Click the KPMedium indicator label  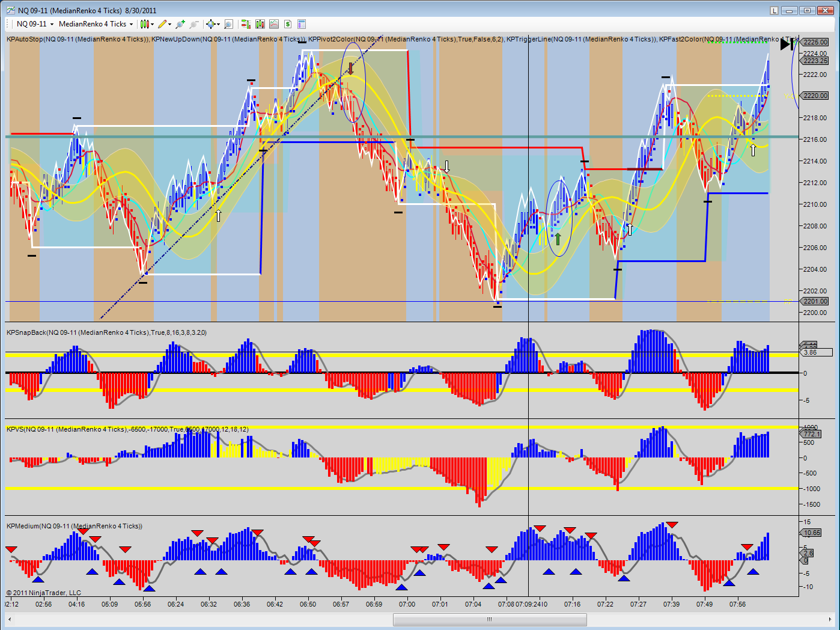point(75,526)
